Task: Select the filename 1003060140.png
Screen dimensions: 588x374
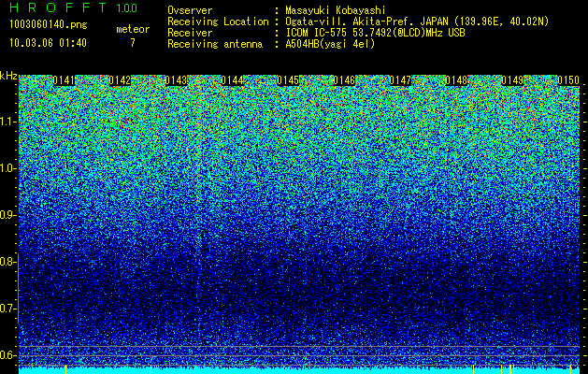Action: click(x=49, y=25)
